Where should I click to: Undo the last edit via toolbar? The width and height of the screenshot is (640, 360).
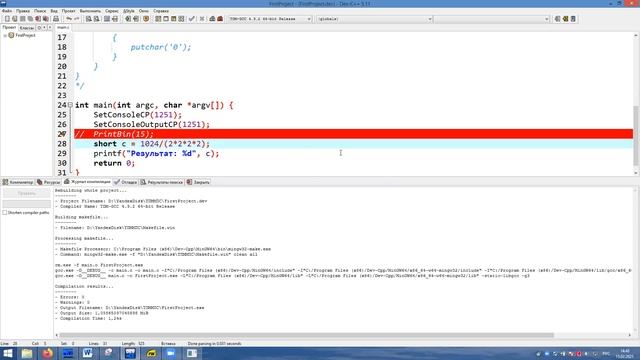[x=69, y=19]
